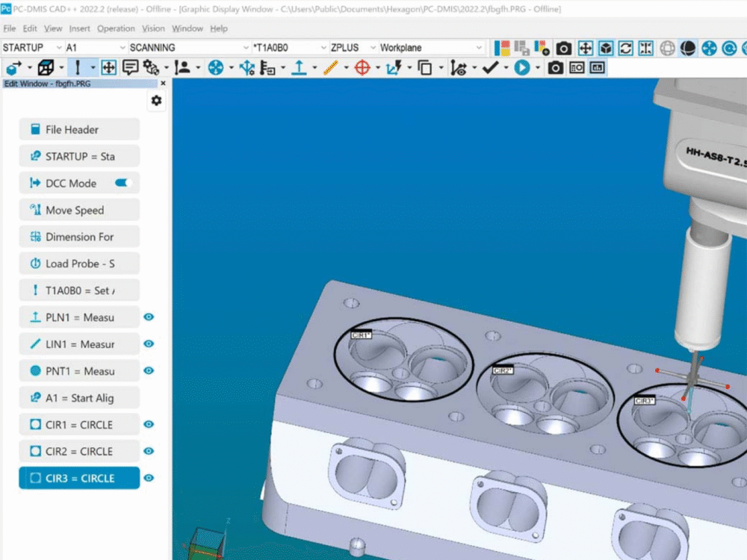
Task: Select the T1A0B0 = Set command
Action: click(79, 290)
